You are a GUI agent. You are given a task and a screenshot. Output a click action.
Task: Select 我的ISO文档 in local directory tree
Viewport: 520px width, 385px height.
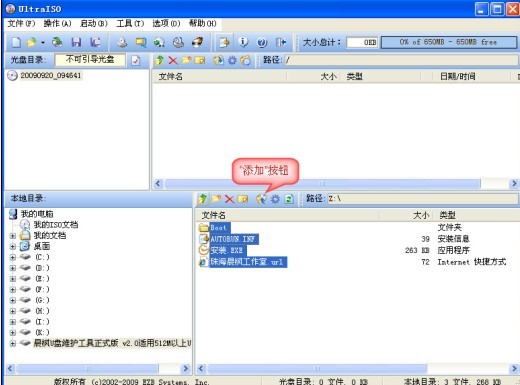56,225
